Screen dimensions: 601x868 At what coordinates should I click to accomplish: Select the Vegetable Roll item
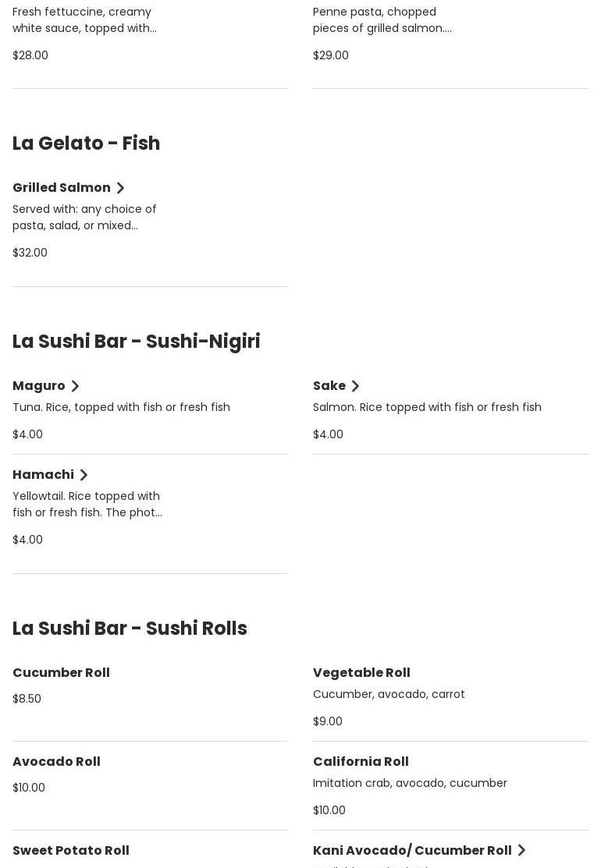point(361,673)
